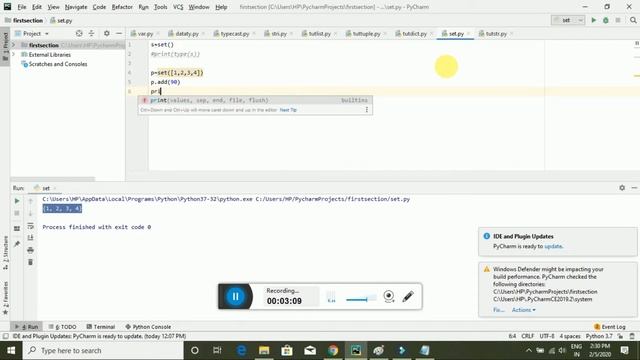Open the Tools menu
Viewport: 640px width, 360px height.
point(160,7)
